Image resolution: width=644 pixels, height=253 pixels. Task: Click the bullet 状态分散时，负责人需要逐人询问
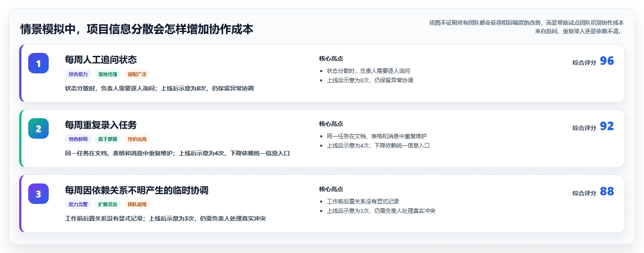point(368,71)
